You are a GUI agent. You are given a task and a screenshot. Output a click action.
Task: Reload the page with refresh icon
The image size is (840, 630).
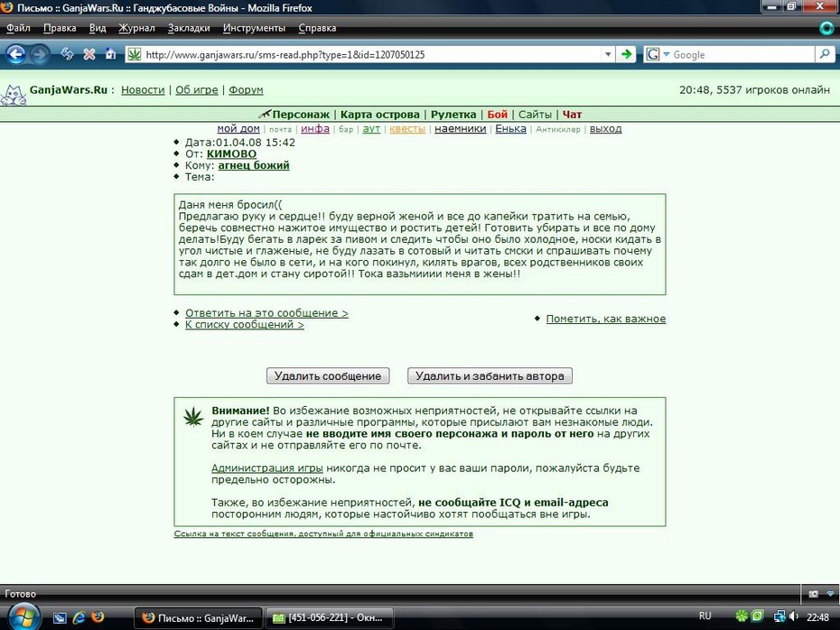pos(67,54)
